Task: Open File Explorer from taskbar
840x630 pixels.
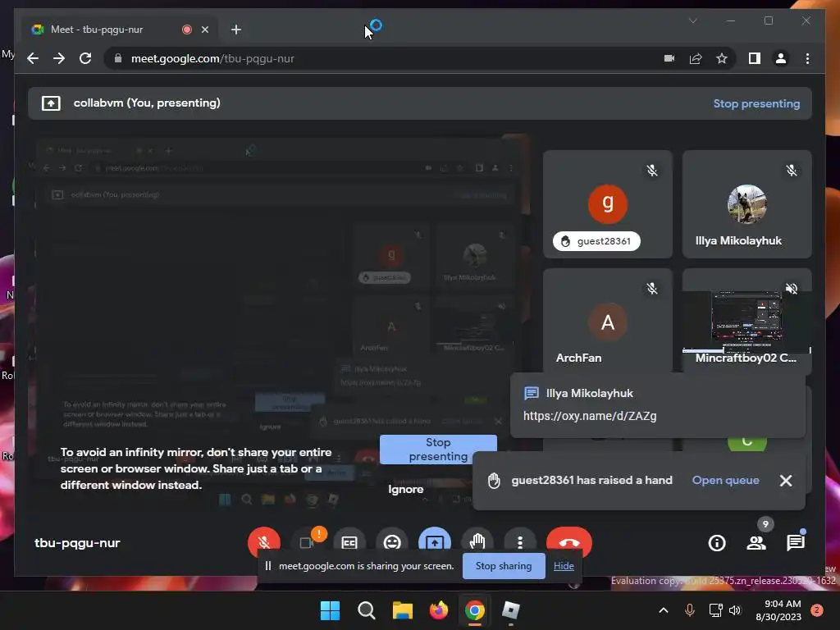Action: pyautogui.click(x=402, y=610)
